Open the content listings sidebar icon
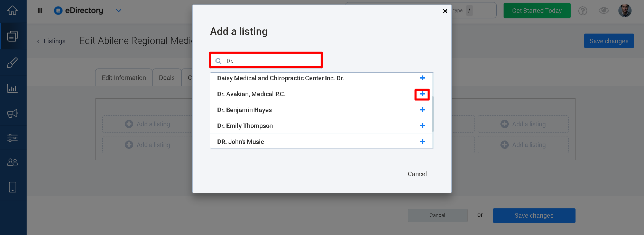Screen dimensions: 644x235 (x=12, y=36)
